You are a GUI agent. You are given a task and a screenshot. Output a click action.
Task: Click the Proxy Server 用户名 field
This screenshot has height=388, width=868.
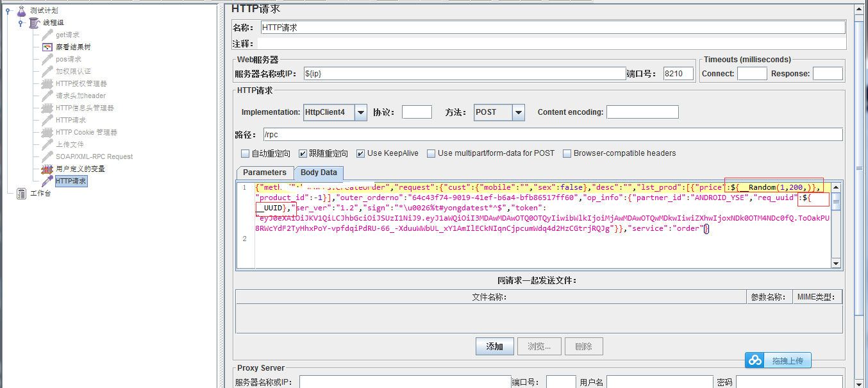tap(660, 382)
